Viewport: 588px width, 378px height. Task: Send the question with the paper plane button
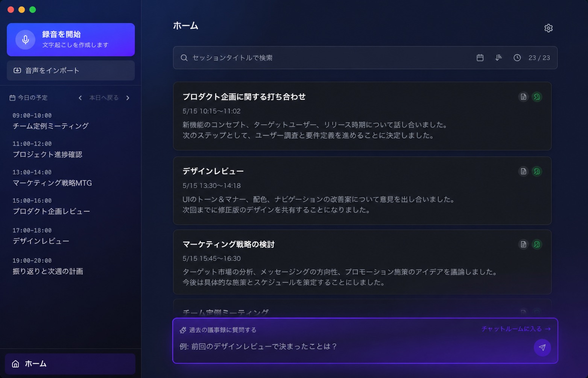point(542,348)
